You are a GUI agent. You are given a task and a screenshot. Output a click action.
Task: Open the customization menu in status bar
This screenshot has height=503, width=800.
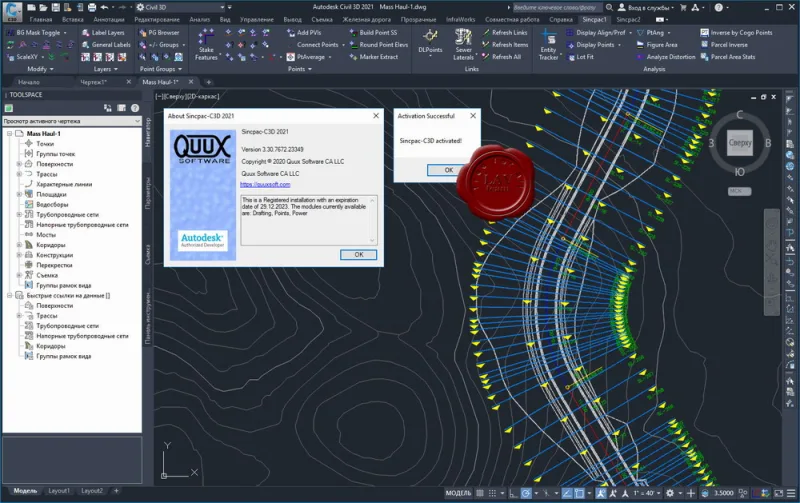[791, 493]
